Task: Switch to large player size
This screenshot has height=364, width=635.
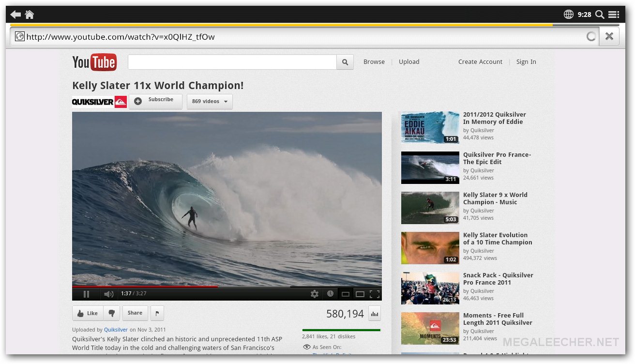Action: 360,294
